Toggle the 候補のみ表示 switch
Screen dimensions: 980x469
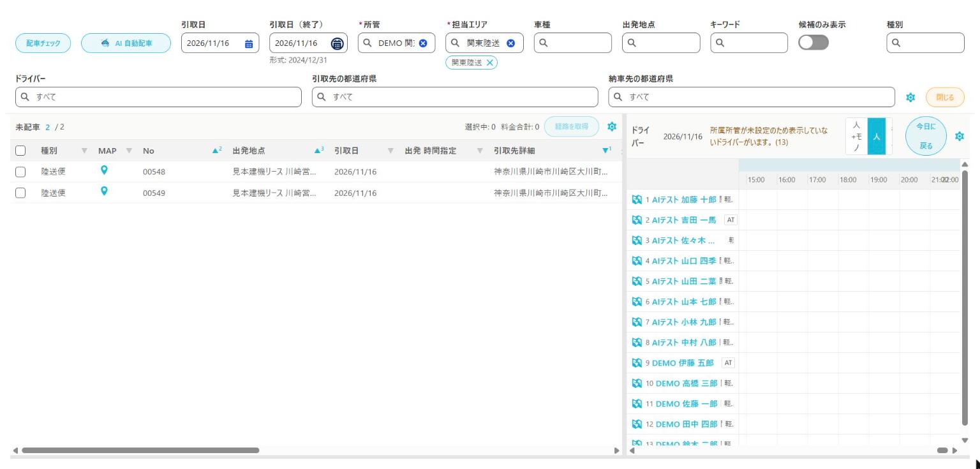(813, 43)
